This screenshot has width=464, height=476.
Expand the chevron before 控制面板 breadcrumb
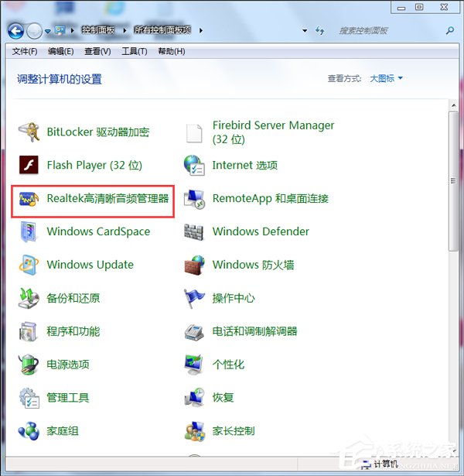pos(72,30)
